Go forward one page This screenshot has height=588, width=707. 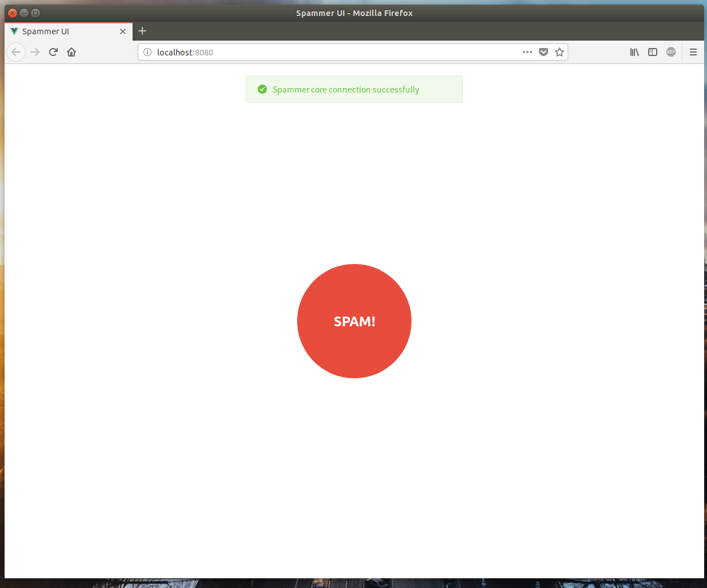point(35,52)
